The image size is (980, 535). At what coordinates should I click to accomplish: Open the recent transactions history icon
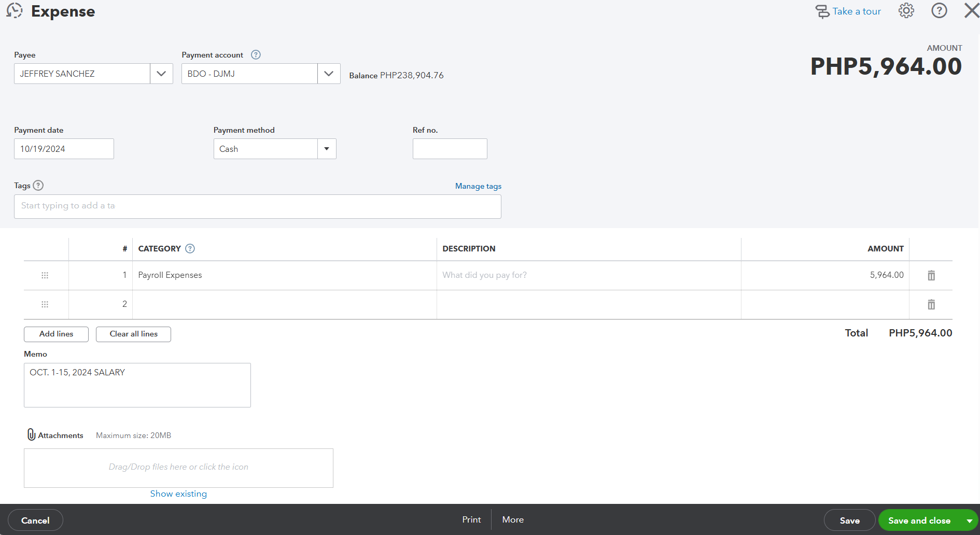coord(15,11)
